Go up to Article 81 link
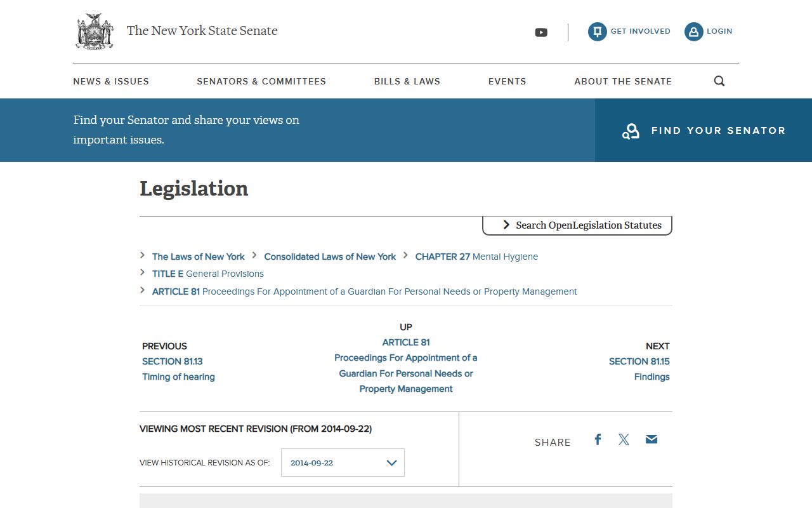 pos(406,342)
